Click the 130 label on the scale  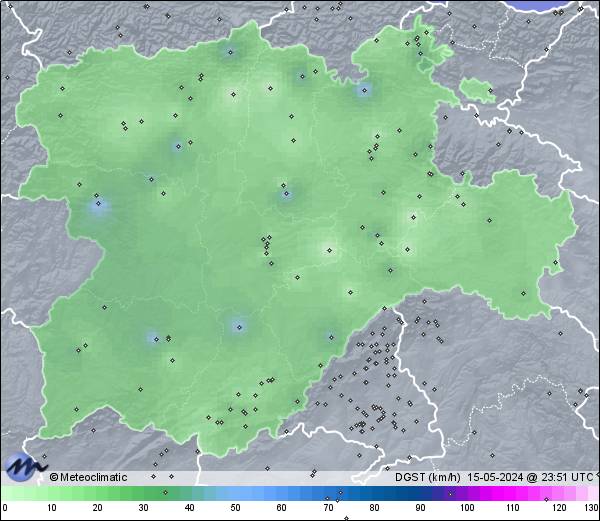[592, 508]
